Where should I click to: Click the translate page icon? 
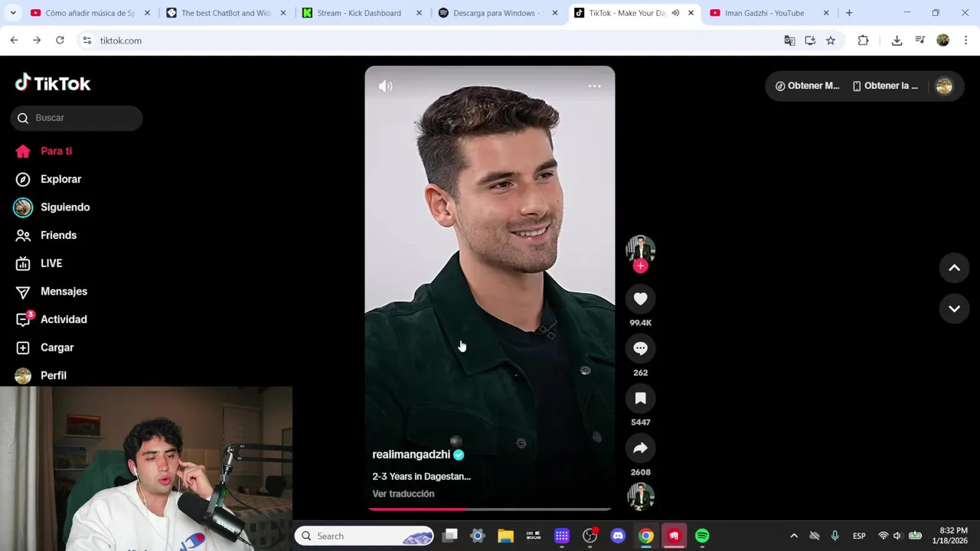(789, 41)
